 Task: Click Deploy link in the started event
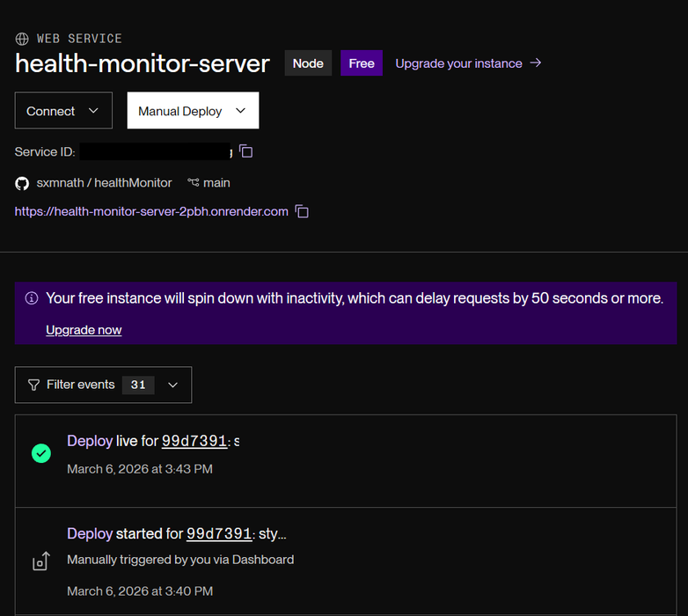pyautogui.click(x=90, y=533)
